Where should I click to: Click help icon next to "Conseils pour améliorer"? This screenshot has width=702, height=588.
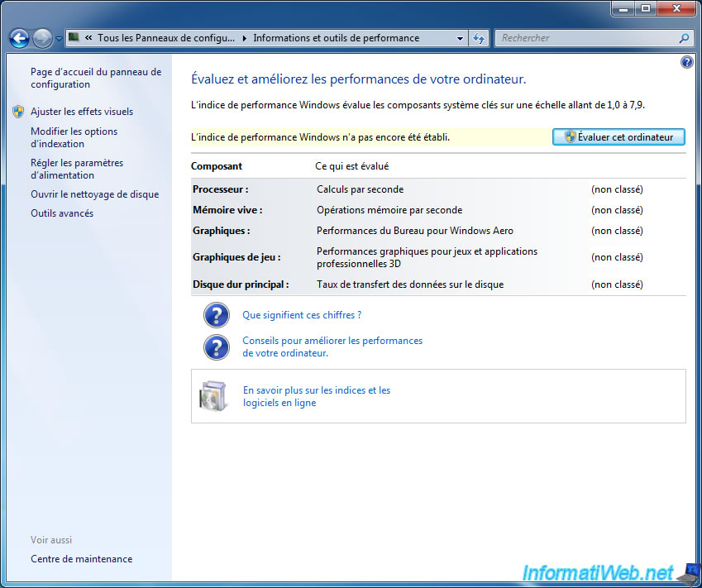click(216, 347)
